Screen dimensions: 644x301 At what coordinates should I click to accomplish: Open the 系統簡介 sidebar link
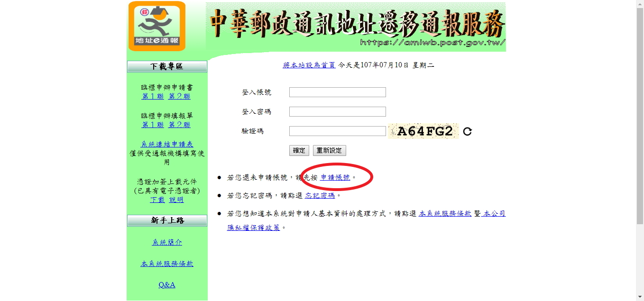pyautogui.click(x=167, y=242)
